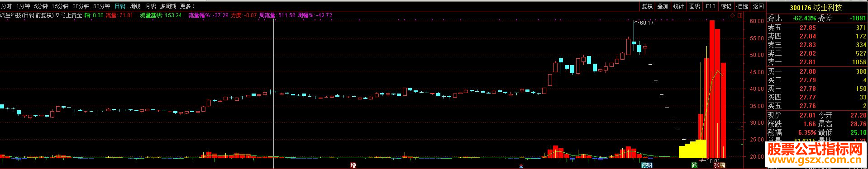Image resolution: width=868 pixels, height=169 pixels.
Task: Switch to the 月线 monthly chart tab
Action: click(150, 6)
